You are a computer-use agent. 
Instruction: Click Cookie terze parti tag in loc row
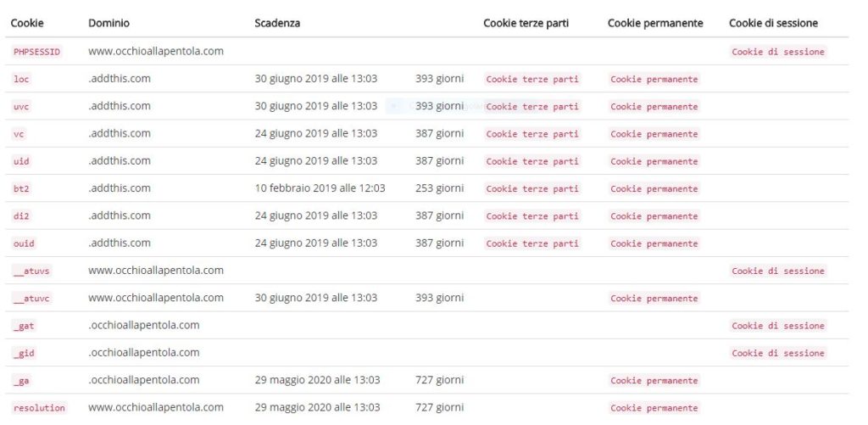(x=532, y=79)
